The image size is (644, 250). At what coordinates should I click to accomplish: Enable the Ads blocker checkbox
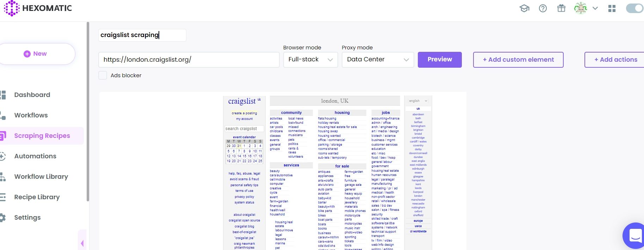click(103, 75)
